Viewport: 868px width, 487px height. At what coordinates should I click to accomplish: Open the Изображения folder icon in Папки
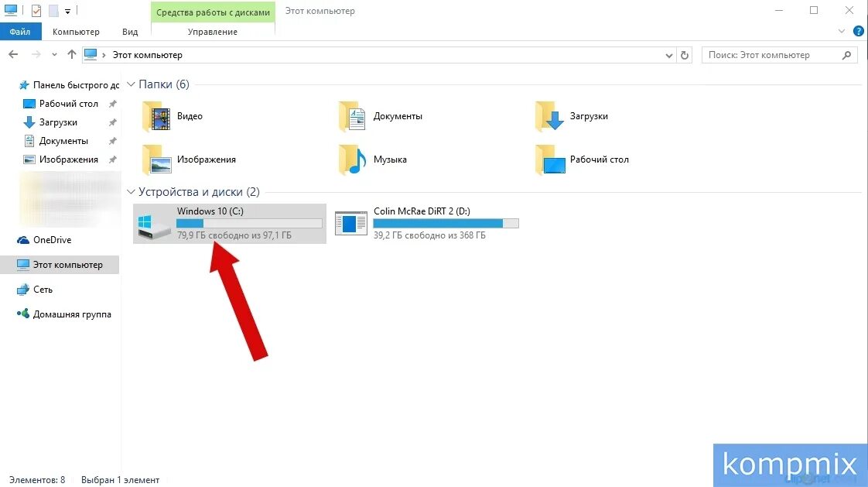[x=156, y=159]
